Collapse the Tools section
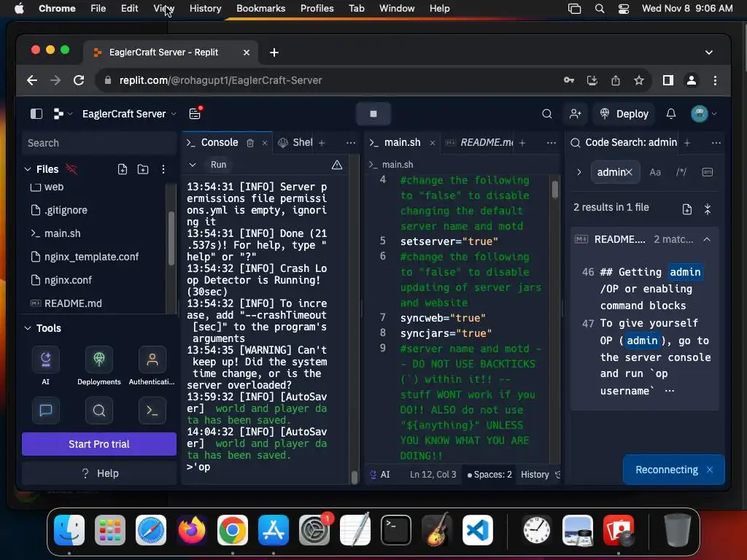Screen dimensions: 747x560 pos(28,328)
